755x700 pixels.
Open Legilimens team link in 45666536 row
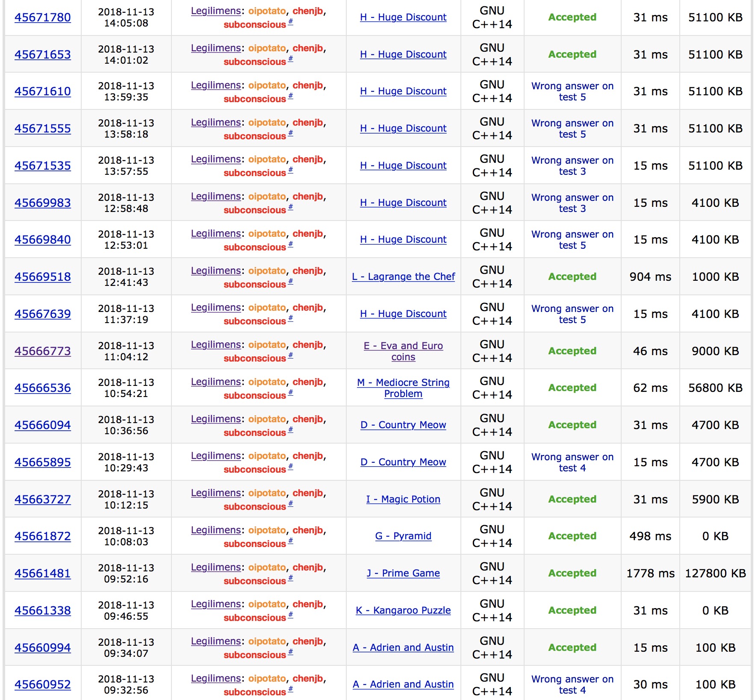pyautogui.click(x=216, y=382)
